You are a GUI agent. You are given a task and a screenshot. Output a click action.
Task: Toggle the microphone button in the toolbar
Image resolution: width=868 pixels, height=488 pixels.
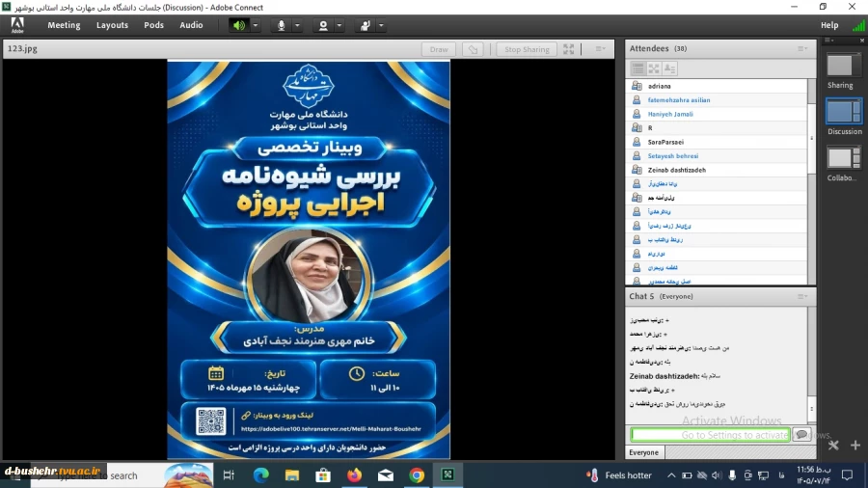[282, 25]
